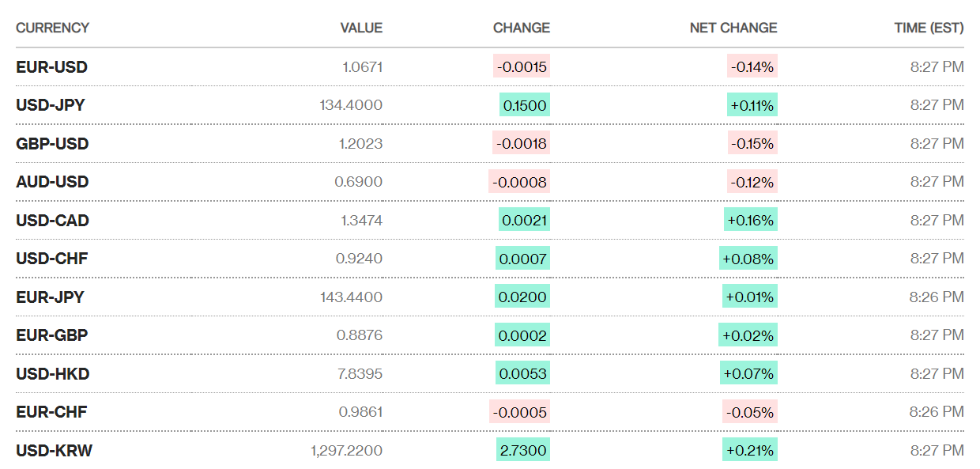Click the EUR-CHF pair link
Viewport: 980px width, 469px height.
pos(51,412)
